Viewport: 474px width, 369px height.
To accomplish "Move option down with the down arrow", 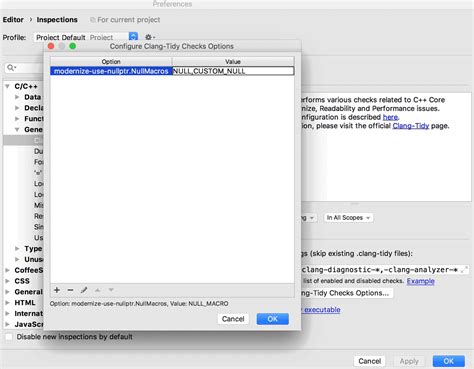I will pyautogui.click(x=111, y=290).
